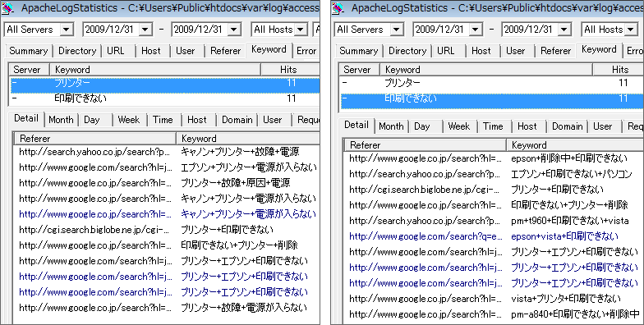Screen dimensions: 644x325
Task: Select pm-a840+印刷できない+削除中 detail row
Action: (494, 314)
